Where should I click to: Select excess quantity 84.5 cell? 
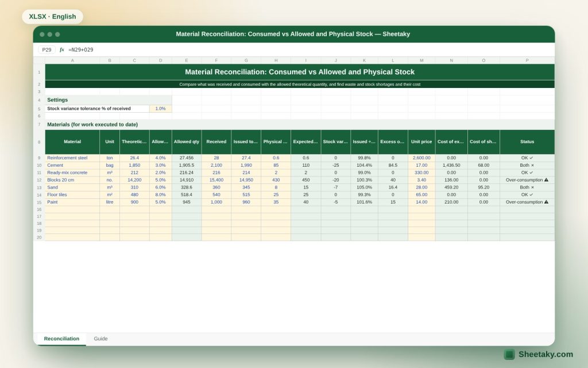(x=393, y=165)
